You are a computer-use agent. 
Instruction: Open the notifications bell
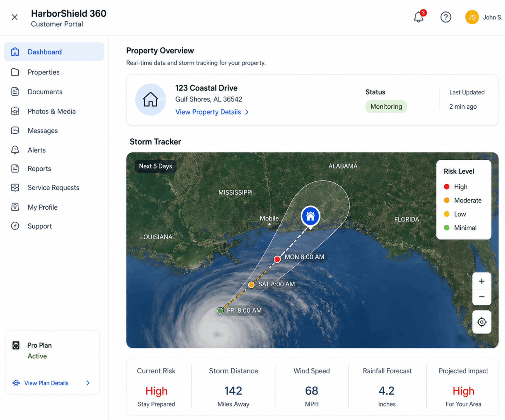tap(418, 17)
